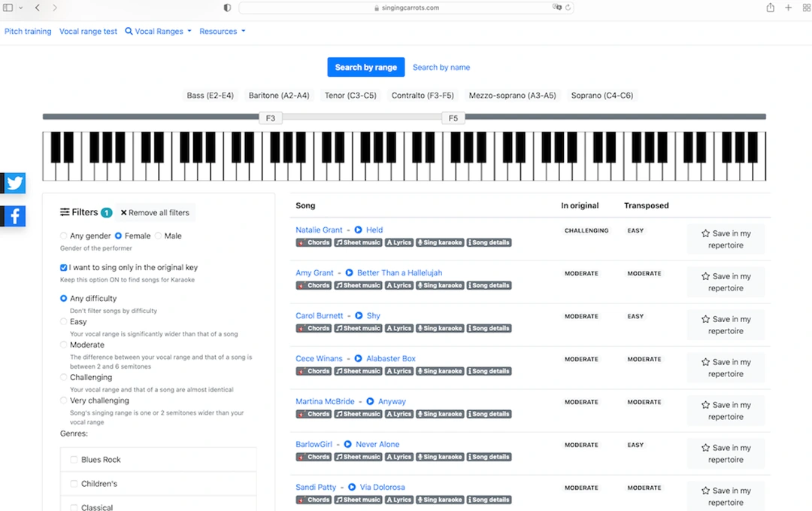Click the magnifier icon beside Vocal Ranges
This screenshot has width=812, height=511.
point(128,31)
